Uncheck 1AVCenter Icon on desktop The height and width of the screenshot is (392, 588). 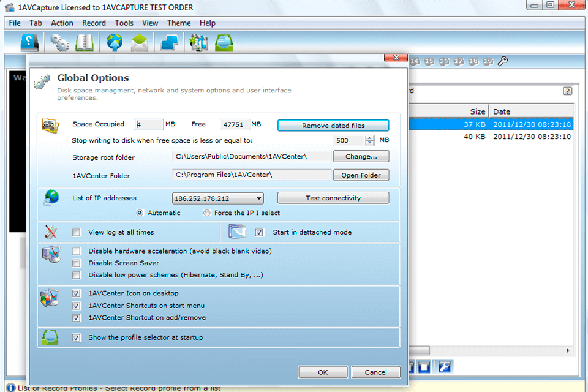point(77,293)
